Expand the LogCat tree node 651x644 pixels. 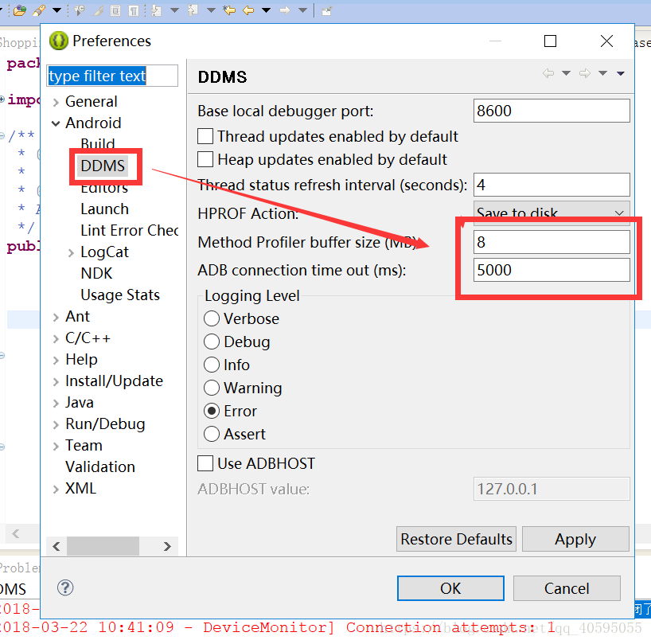pos(71,252)
